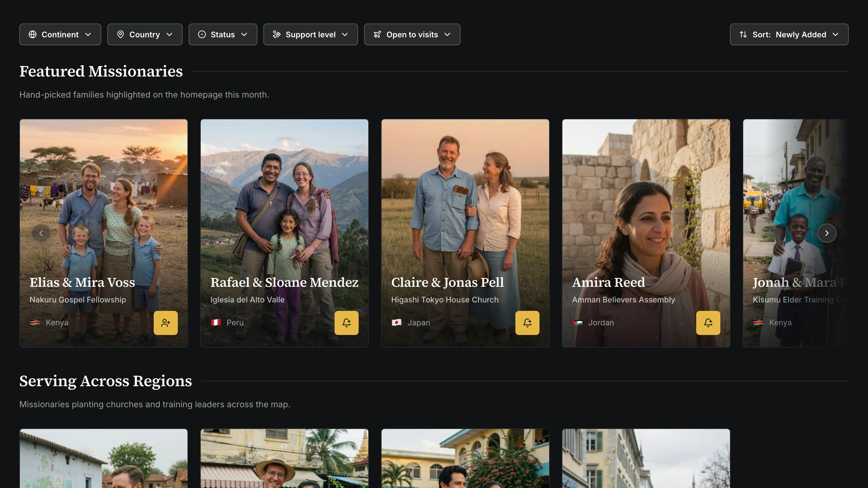
Task: Go to the previous featured missionaries slide
Action: click(x=41, y=233)
